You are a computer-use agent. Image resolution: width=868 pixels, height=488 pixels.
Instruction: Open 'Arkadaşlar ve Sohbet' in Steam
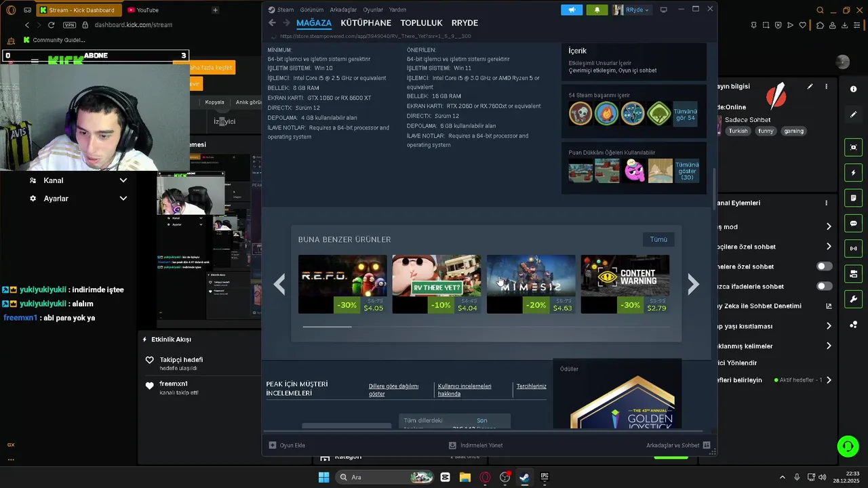677,445
